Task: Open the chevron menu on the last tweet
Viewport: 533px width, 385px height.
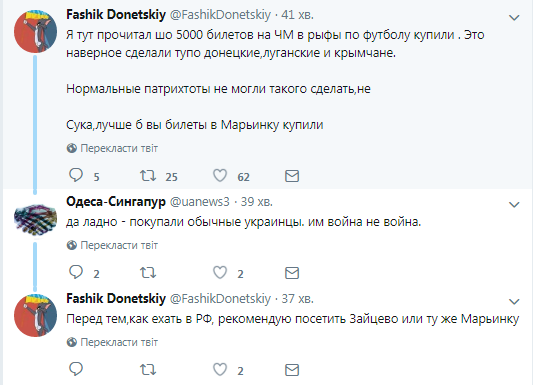Action: [x=514, y=301]
